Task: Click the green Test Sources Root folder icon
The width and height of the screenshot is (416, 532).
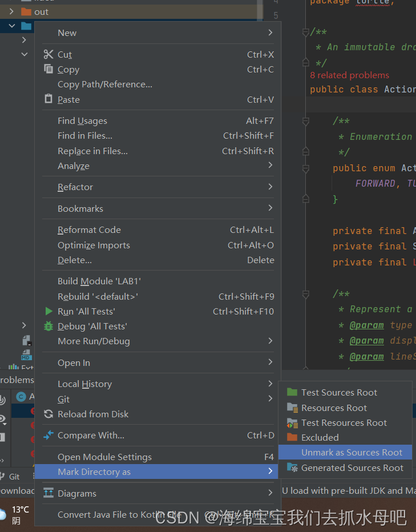Action: (292, 392)
